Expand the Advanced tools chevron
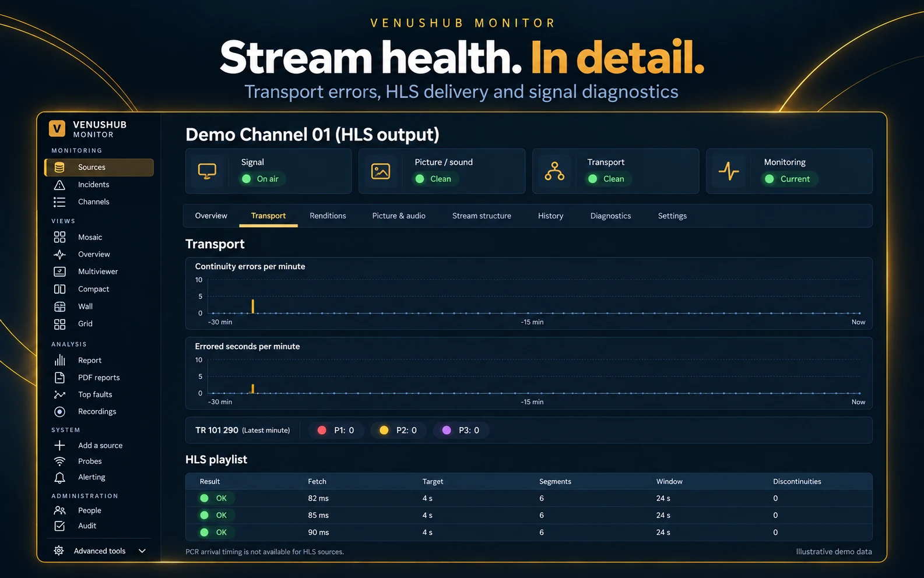 pos(142,551)
